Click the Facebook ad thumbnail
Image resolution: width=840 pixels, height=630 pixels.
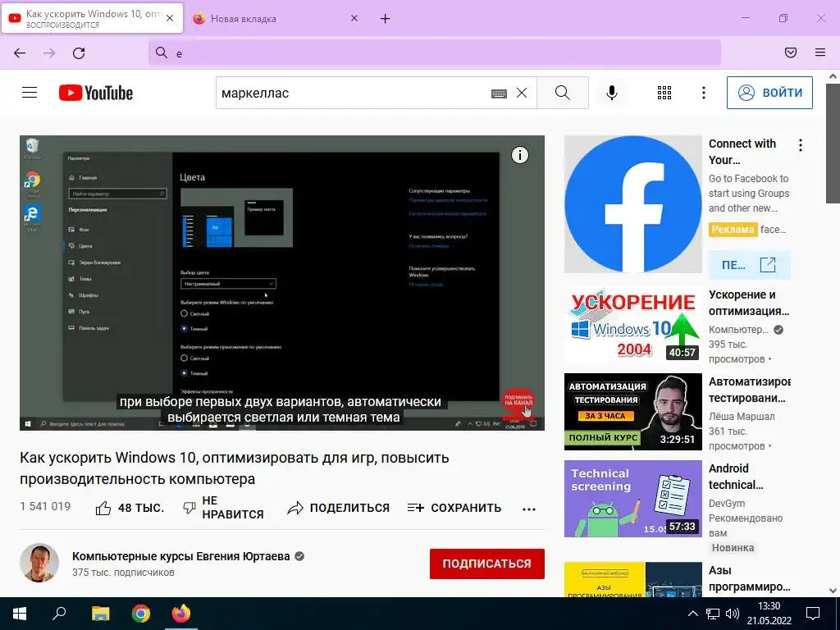[633, 204]
